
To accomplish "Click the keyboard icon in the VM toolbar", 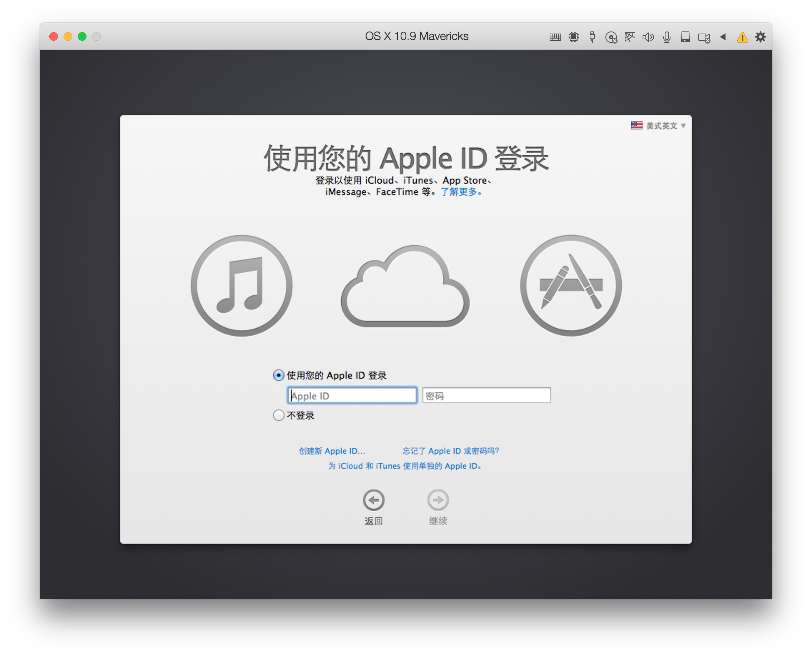I will 555,37.
